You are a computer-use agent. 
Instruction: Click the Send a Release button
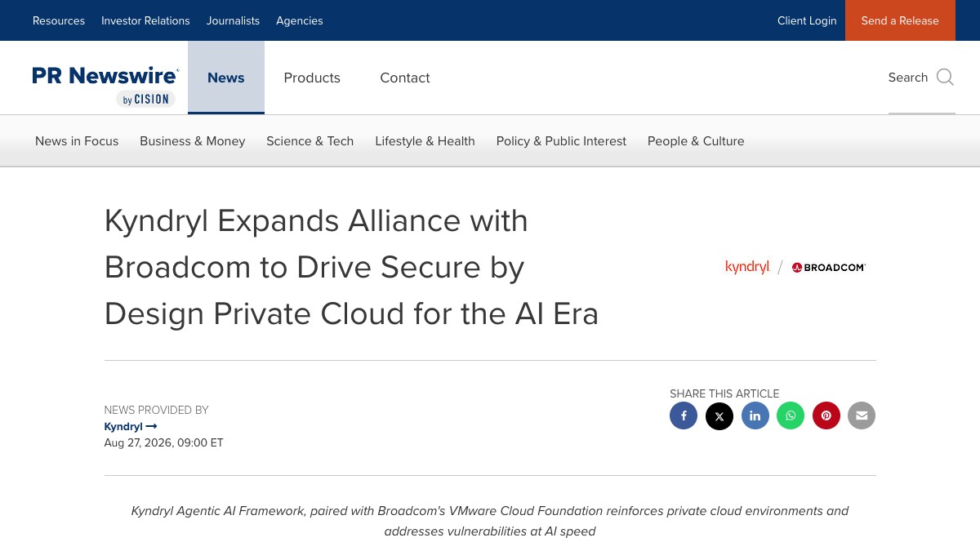[x=900, y=20]
